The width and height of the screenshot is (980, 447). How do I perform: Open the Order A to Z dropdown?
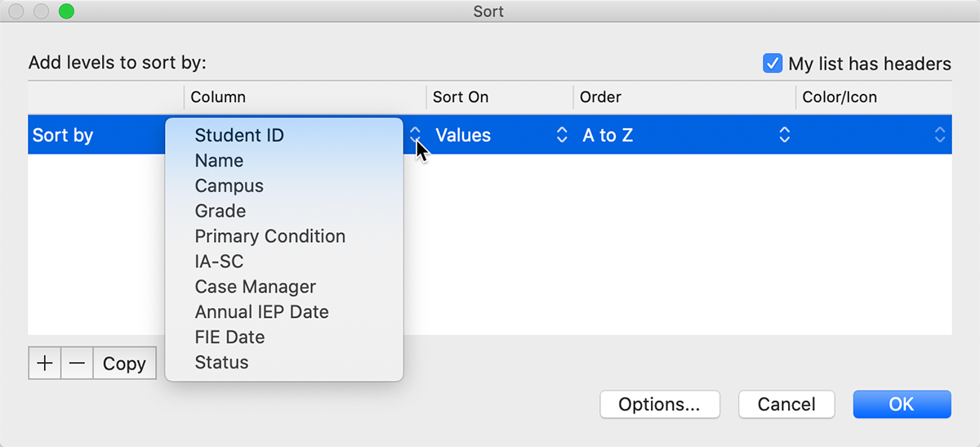click(x=686, y=136)
